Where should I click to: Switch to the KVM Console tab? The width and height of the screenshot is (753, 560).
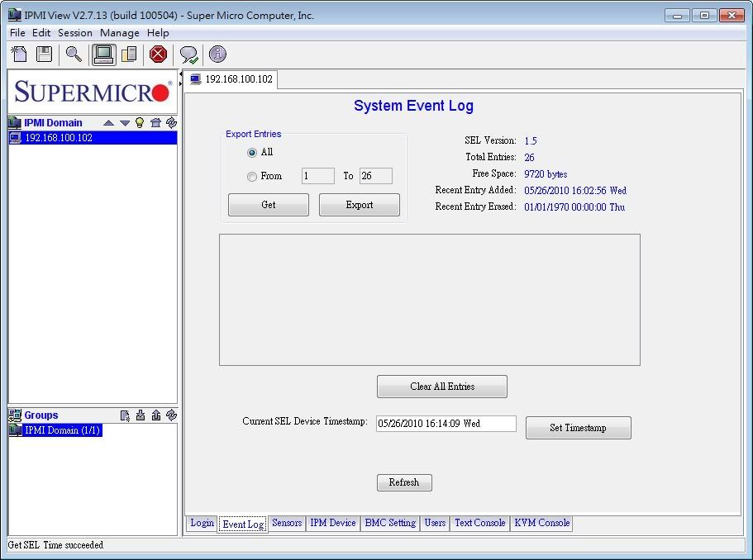541,523
